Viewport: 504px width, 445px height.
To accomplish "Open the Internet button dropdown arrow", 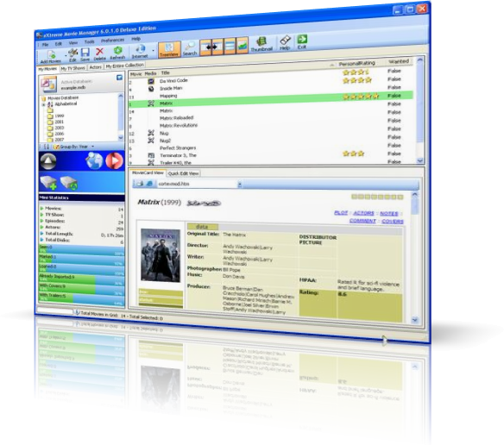I will click(153, 50).
